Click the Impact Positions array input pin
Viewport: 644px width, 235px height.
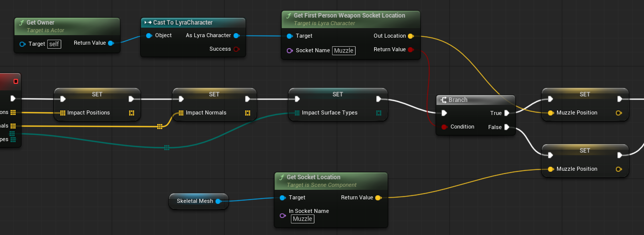click(x=63, y=113)
